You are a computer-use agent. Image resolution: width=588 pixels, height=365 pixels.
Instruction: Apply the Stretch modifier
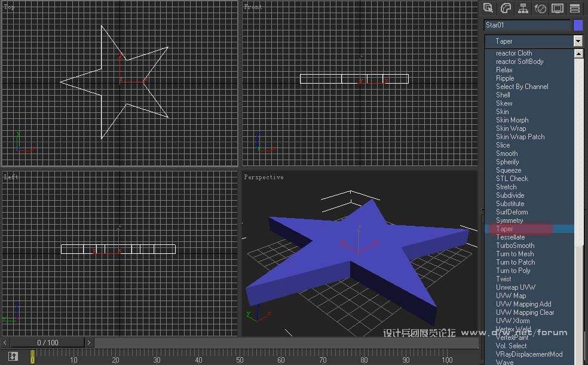tap(506, 187)
